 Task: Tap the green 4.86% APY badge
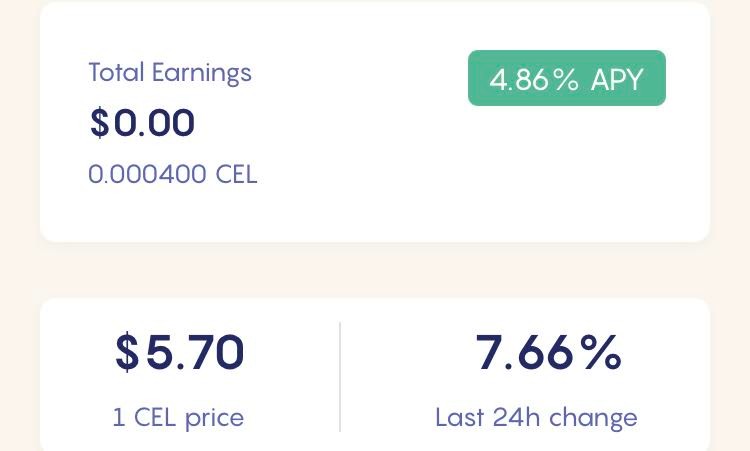[567, 78]
